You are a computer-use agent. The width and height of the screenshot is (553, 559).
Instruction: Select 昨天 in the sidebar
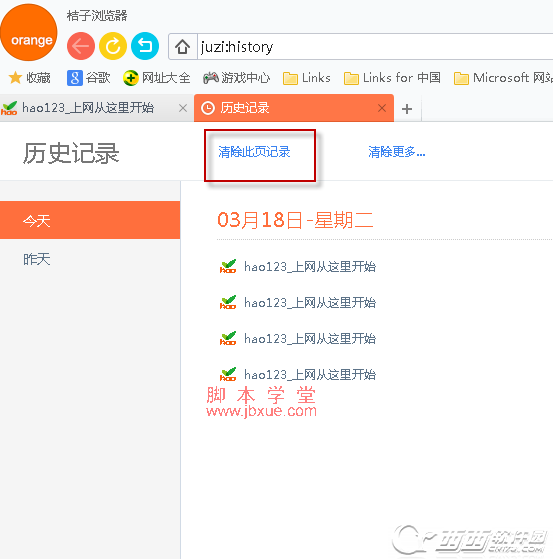pyautogui.click(x=90, y=259)
